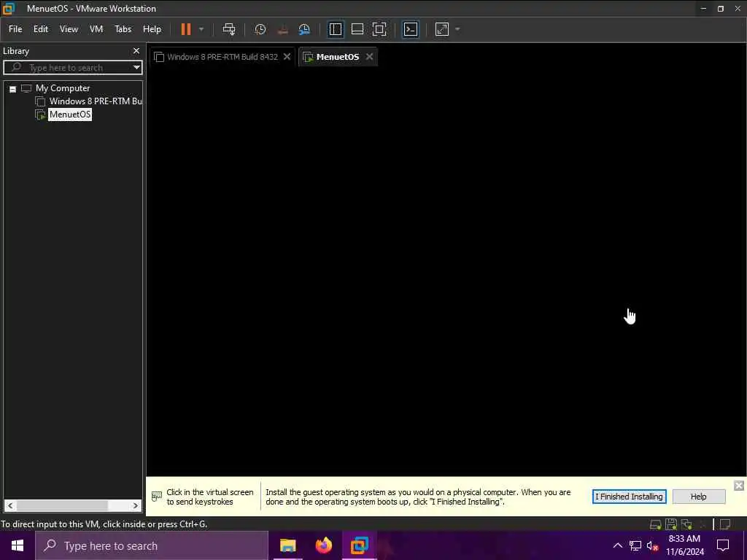Open the VM menu
Screen dimensions: 747x560
[96, 29]
